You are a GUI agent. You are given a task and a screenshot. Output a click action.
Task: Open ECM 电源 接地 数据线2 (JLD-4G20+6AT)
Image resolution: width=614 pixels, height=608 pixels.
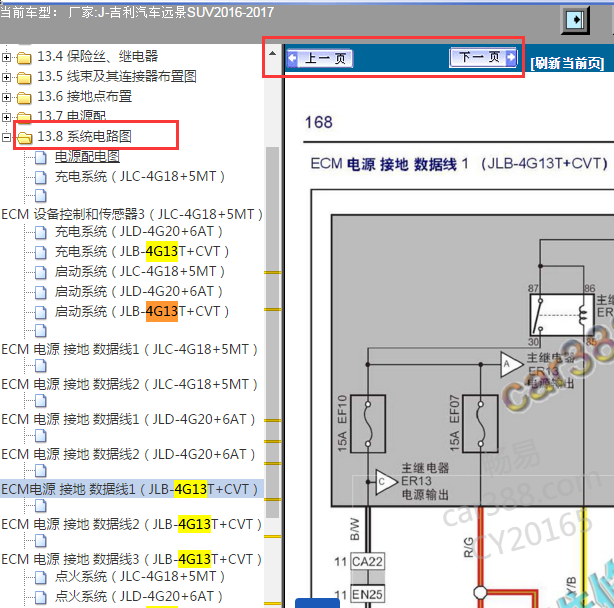pyautogui.click(x=128, y=455)
